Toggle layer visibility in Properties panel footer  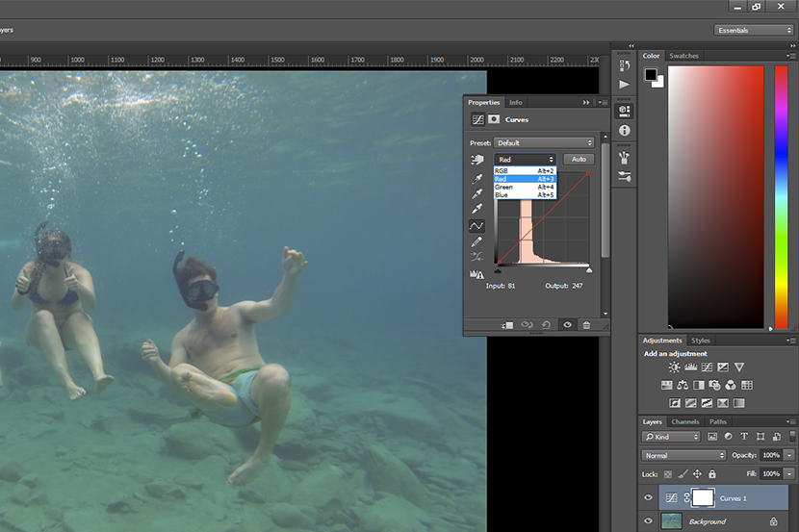(567, 325)
